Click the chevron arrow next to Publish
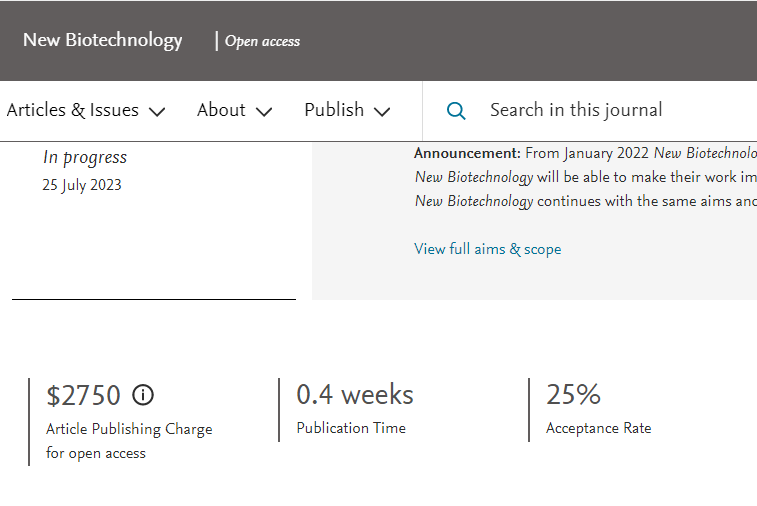The image size is (757, 506). coord(382,112)
